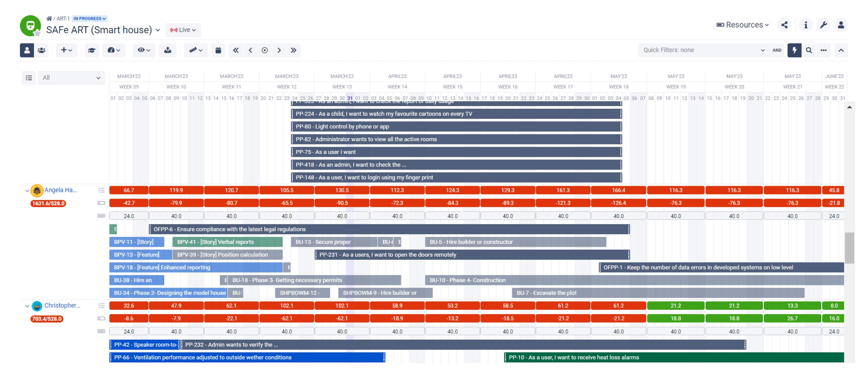
Task: Collapse the toolbar with up chevron
Action: click(841, 50)
